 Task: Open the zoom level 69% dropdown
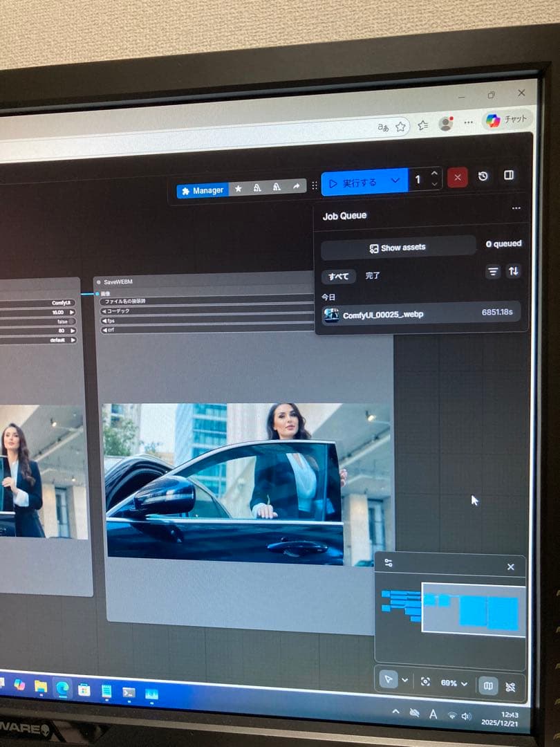pyautogui.click(x=454, y=683)
